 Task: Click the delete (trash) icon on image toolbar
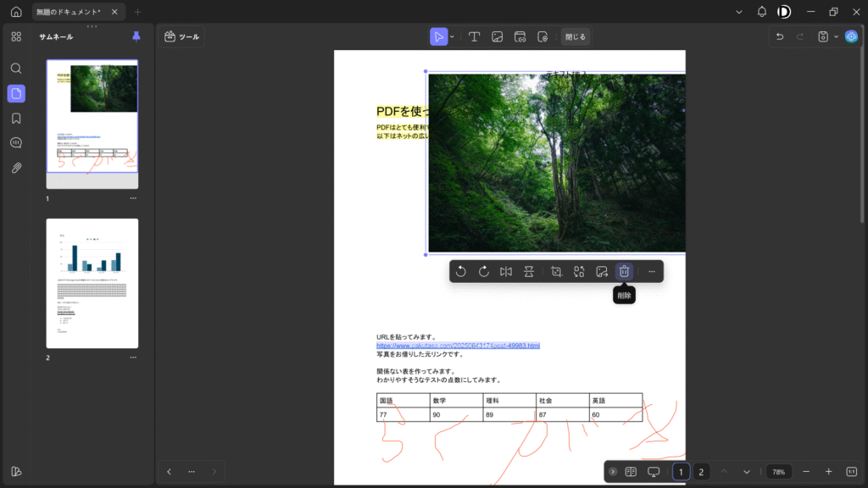(x=624, y=271)
